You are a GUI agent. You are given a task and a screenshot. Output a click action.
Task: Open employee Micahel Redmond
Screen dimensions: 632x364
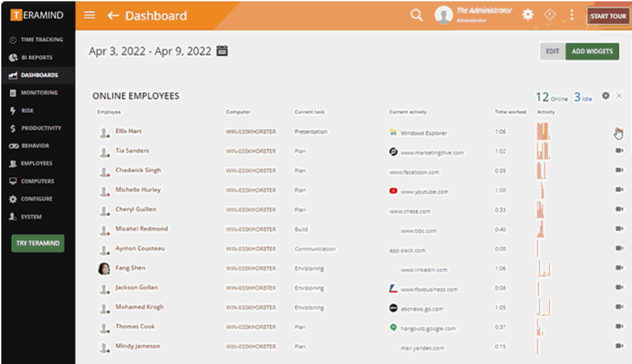tap(142, 228)
